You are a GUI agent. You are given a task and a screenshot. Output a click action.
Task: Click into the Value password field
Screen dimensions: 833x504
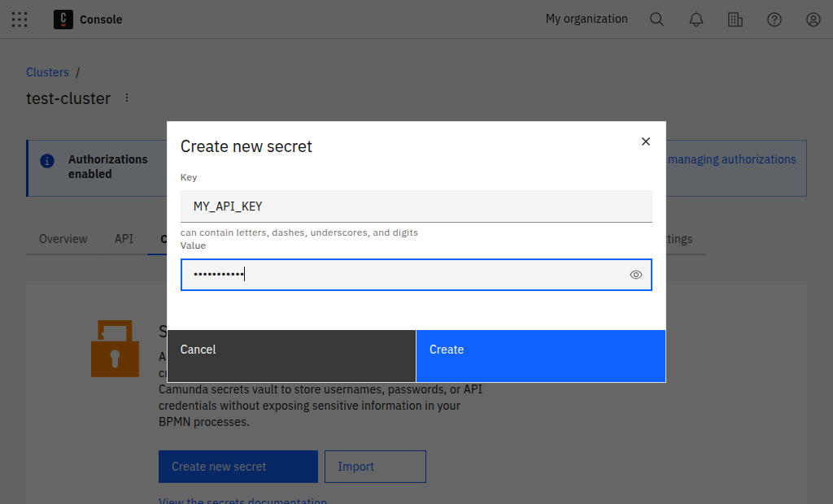pos(403,275)
